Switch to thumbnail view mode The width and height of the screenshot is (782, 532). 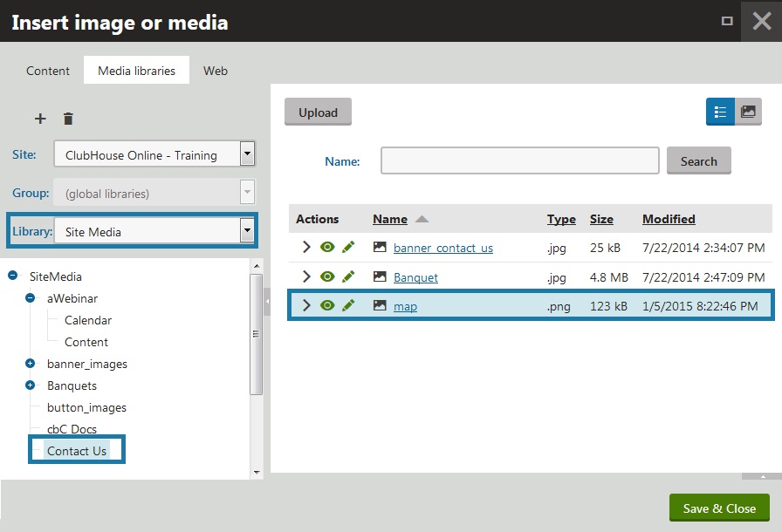pos(748,112)
